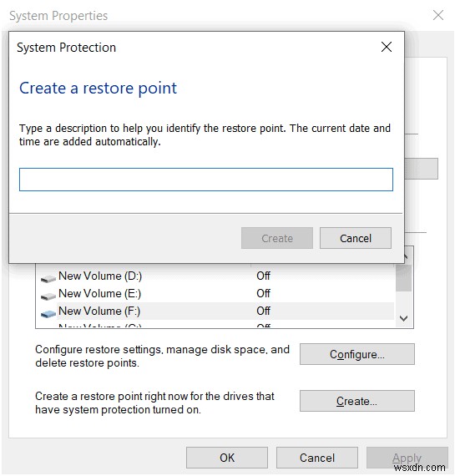
Task: Click the Apply button in System Properties
Action: click(x=407, y=458)
